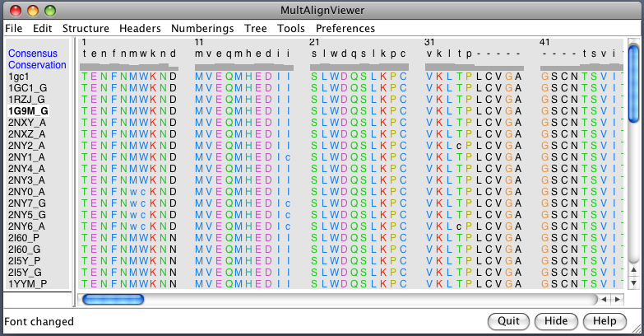Click column numbering label 41
The image size is (644, 336).
tap(544, 42)
